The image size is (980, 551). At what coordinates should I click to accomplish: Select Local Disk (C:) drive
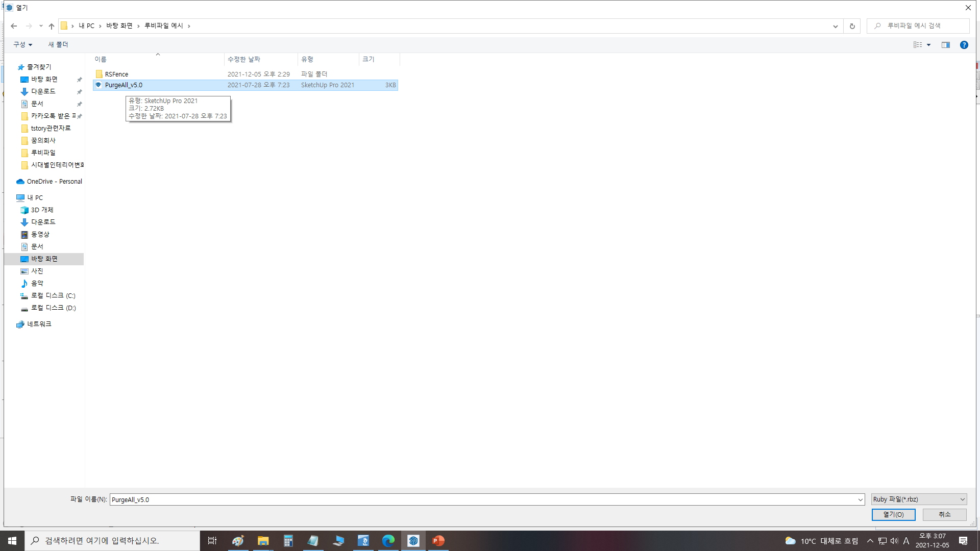tap(53, 296)
